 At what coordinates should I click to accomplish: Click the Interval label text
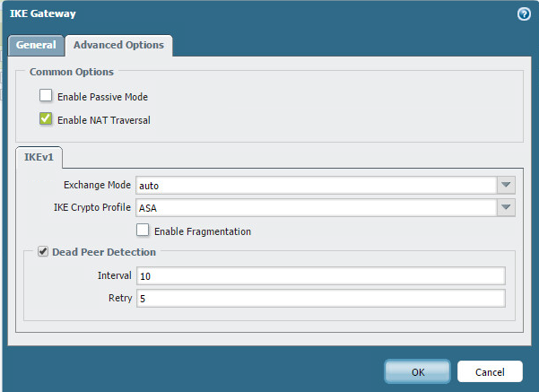[114, 275]
